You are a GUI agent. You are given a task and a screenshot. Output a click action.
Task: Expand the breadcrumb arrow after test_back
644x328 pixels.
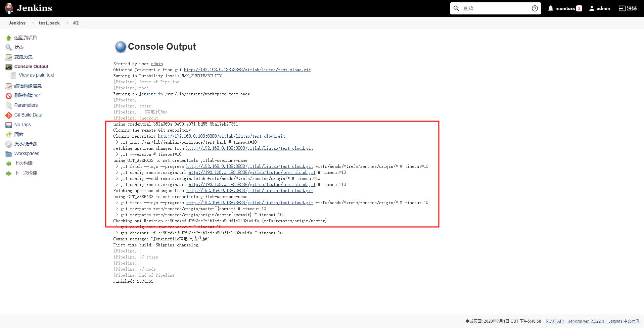(x=67, y=23)
